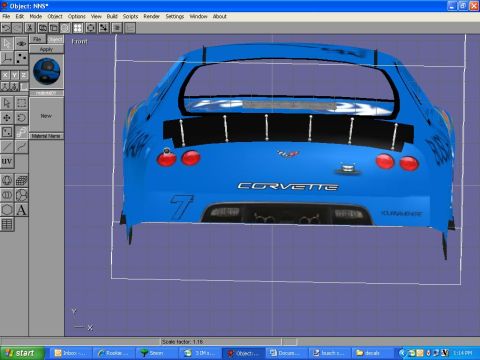Screen dimensions: 480x360
Task: Add a Cylinder primitive
Action: (7, 195)
